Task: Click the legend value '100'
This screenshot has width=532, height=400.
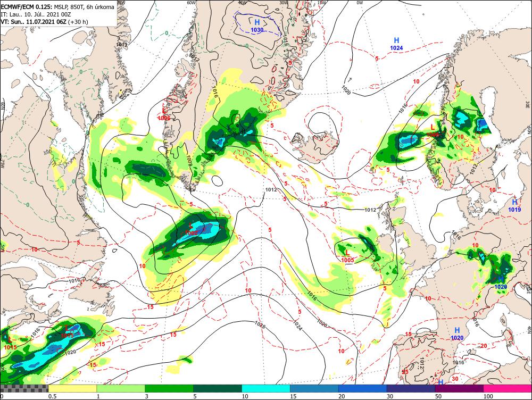Action: 488,396
